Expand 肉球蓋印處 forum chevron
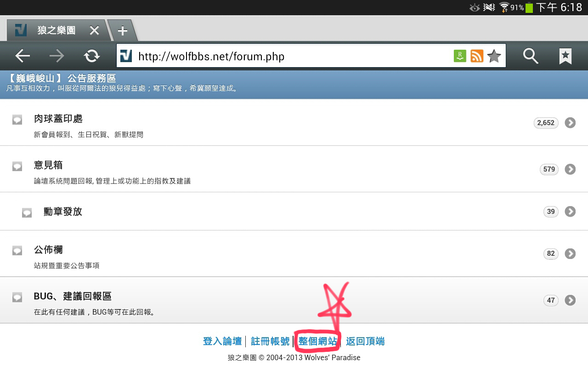 570,123
